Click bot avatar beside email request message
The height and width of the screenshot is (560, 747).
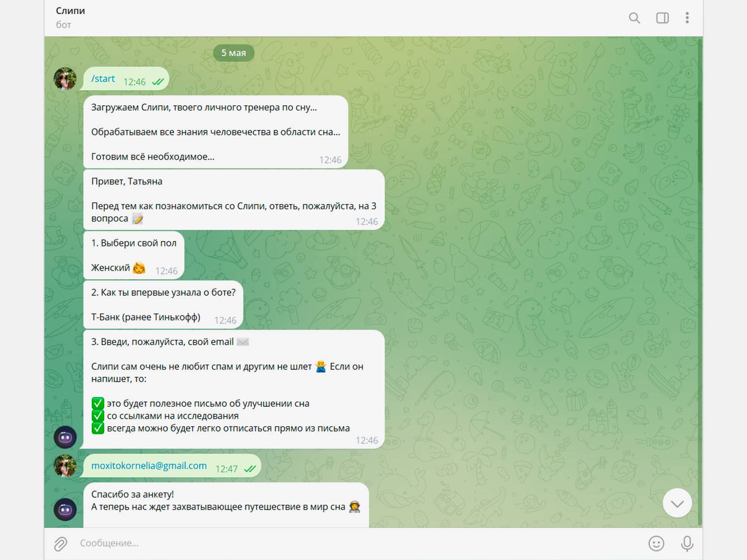pos(65,437)
